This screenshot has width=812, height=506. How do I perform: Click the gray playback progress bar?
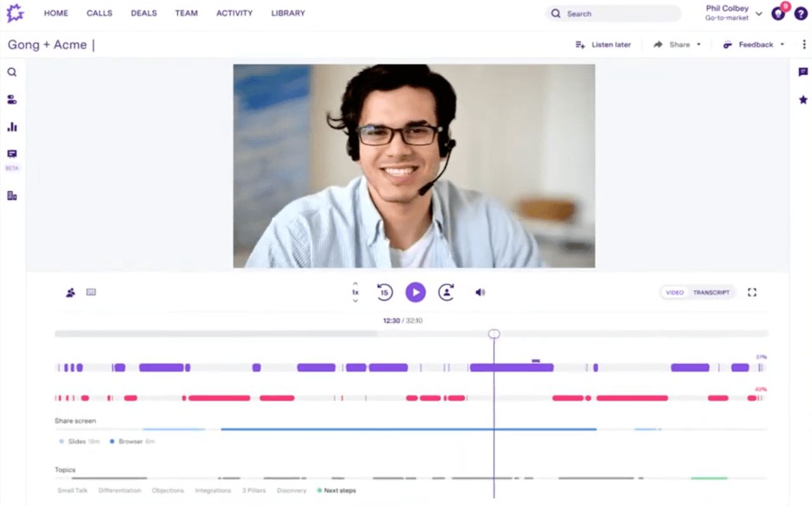click(411, 333)
